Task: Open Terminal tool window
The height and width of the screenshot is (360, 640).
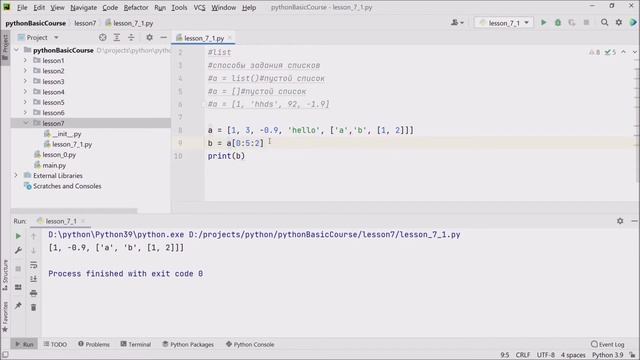Action: [136, 344]
